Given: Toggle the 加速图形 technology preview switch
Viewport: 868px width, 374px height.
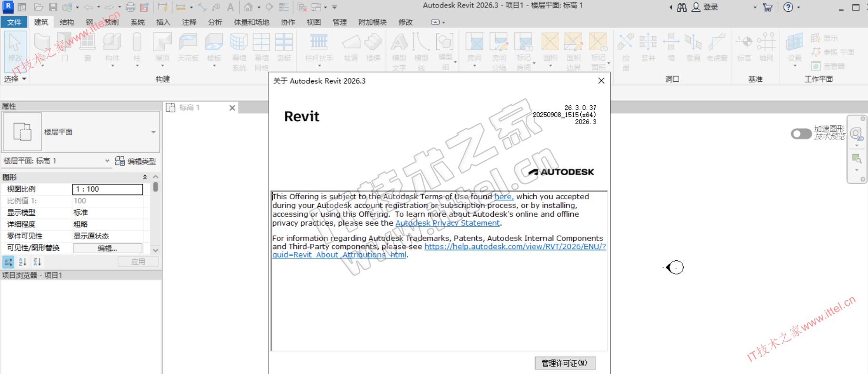Looking at the screenshot, I should pos(801,134).
